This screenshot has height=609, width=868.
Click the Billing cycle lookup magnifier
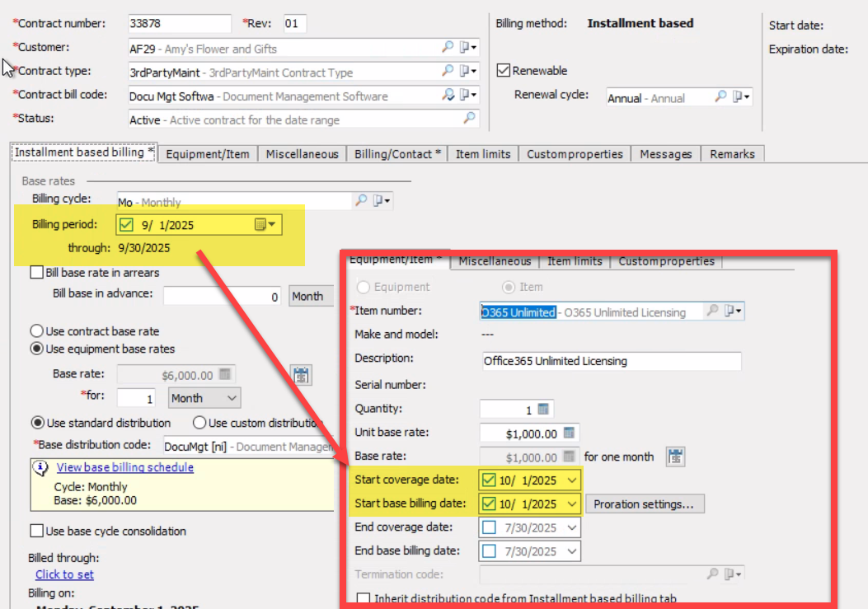[x=361, y=200]
